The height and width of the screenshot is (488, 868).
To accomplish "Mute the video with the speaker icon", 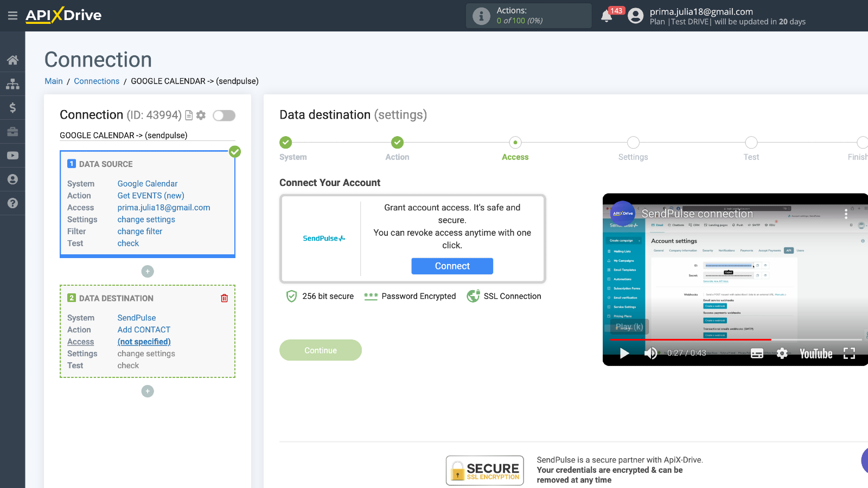I will click(650, 354).
